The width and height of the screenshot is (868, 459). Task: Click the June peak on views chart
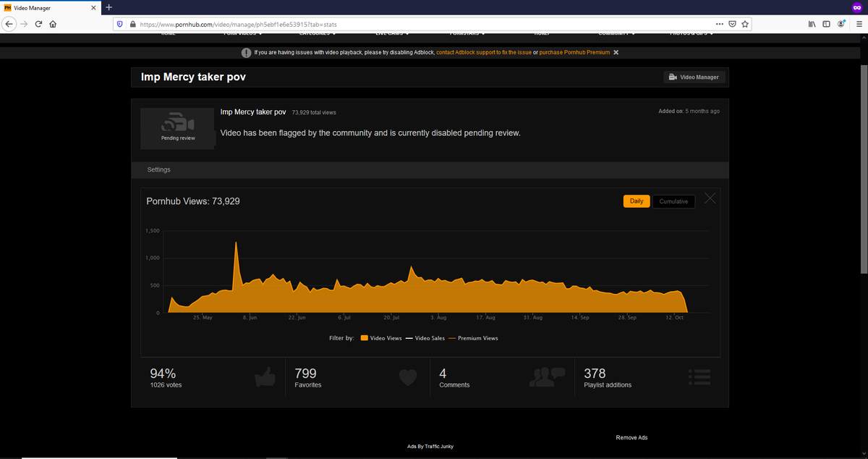pyautogui.click(x=236, y=244)
